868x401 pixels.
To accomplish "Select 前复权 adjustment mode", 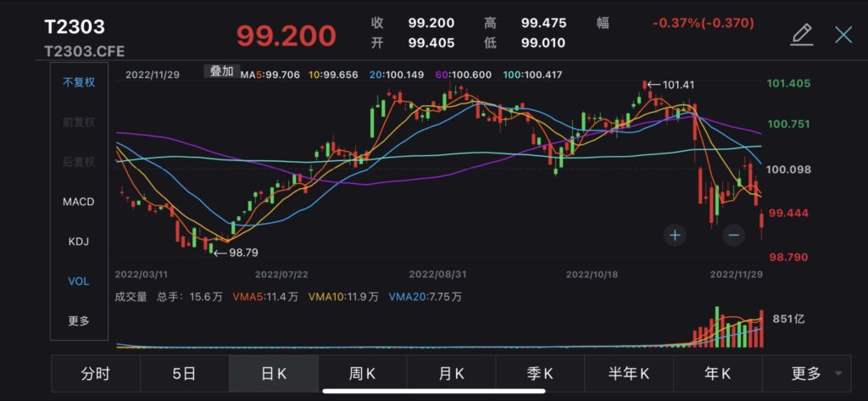I will [79, 122].
